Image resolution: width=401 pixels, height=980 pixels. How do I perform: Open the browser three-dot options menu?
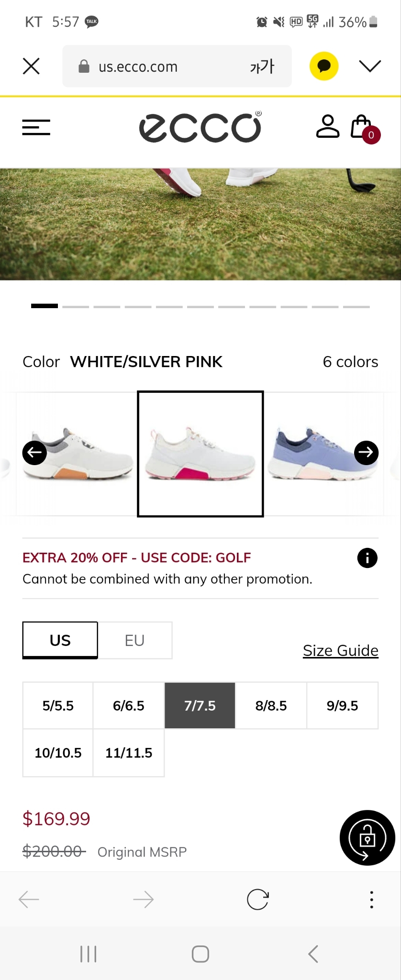pyautogui.click(x=371, y=900)
